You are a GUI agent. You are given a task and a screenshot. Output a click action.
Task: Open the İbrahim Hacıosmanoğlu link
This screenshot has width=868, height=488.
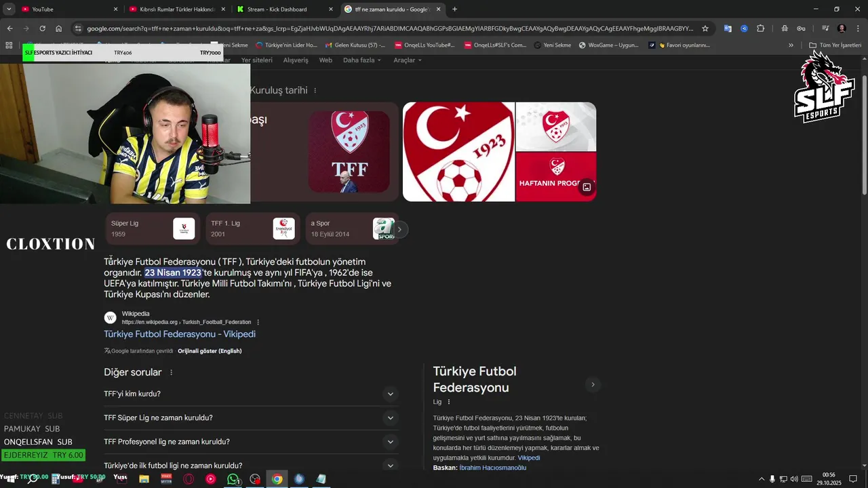pos(493,468)
